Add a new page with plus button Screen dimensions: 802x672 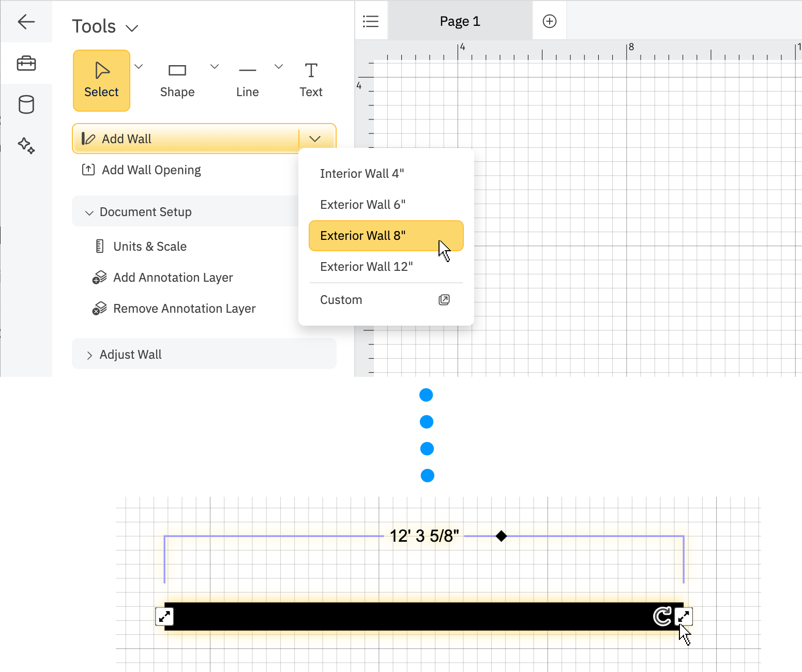[x=549, y=21]
